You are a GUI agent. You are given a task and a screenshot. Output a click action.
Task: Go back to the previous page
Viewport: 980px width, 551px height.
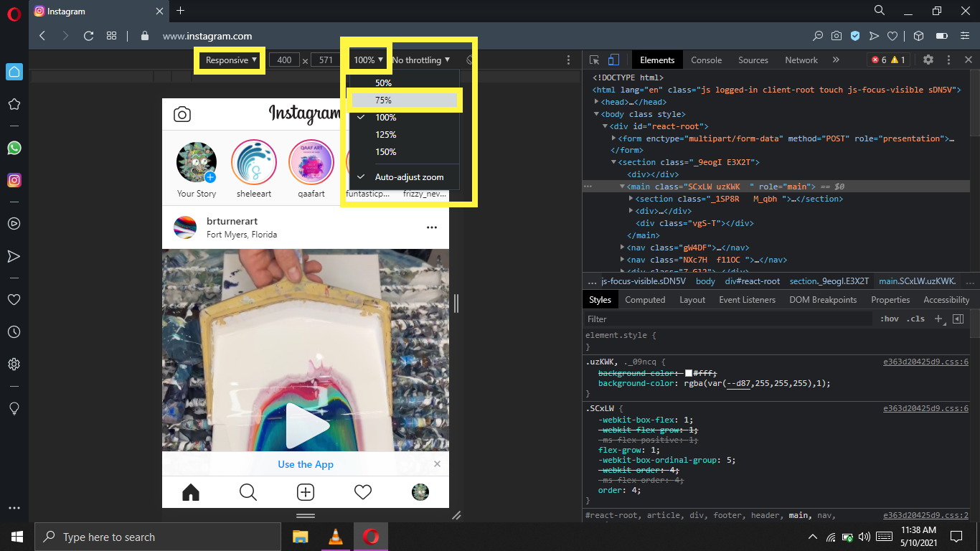42,36
